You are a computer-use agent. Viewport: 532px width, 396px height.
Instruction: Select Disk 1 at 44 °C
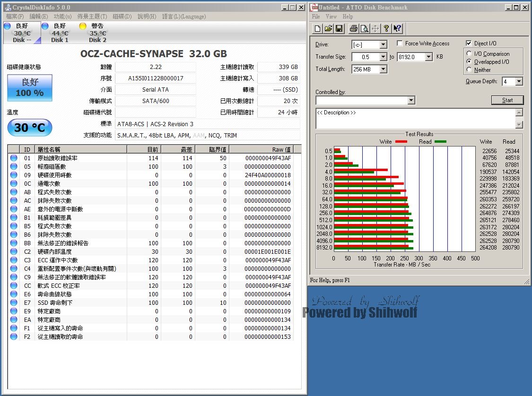point(60,33)
